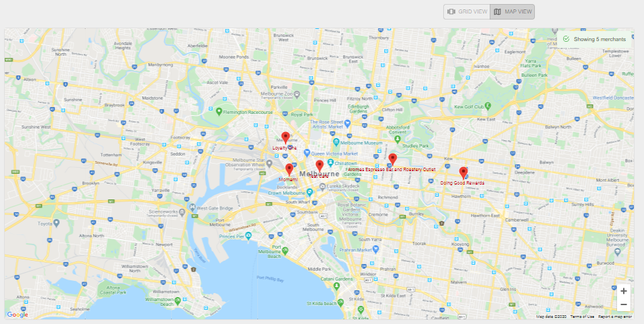Select the Map View tab
This screenshot has width=644, height=324.
[512, 11]
